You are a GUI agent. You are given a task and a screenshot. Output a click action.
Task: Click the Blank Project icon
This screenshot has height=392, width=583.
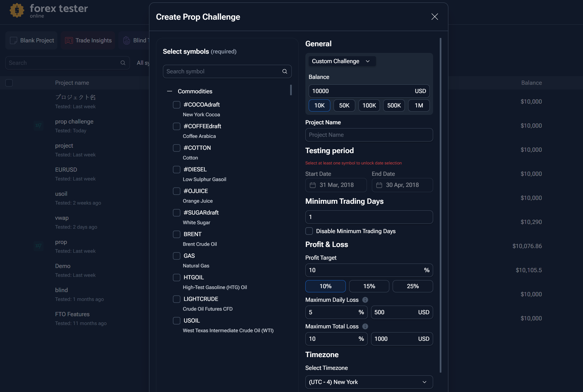(x=13, y=40)
